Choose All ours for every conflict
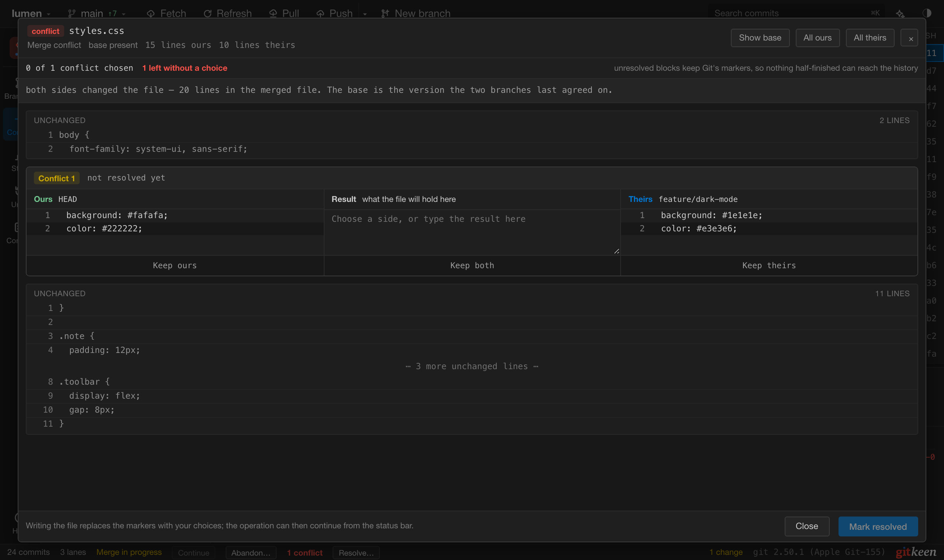Screen dimensions: 944x560 (x=817, y=38)
